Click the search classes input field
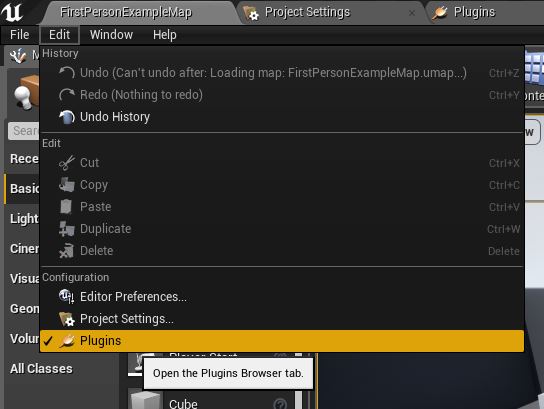Screen dimensions: 544x409 [x=24, y=131]
